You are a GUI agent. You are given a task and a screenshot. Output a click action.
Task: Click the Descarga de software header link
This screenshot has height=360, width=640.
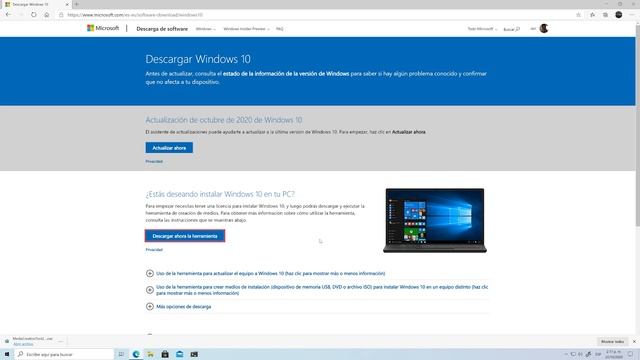pos(162,29)
